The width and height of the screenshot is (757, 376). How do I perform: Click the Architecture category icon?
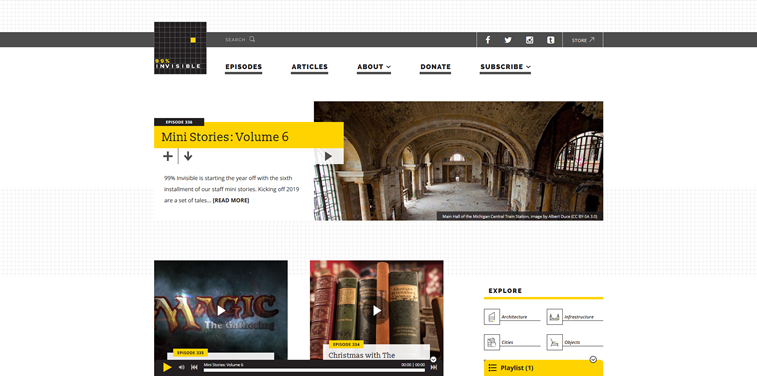(x=491, y=317)
